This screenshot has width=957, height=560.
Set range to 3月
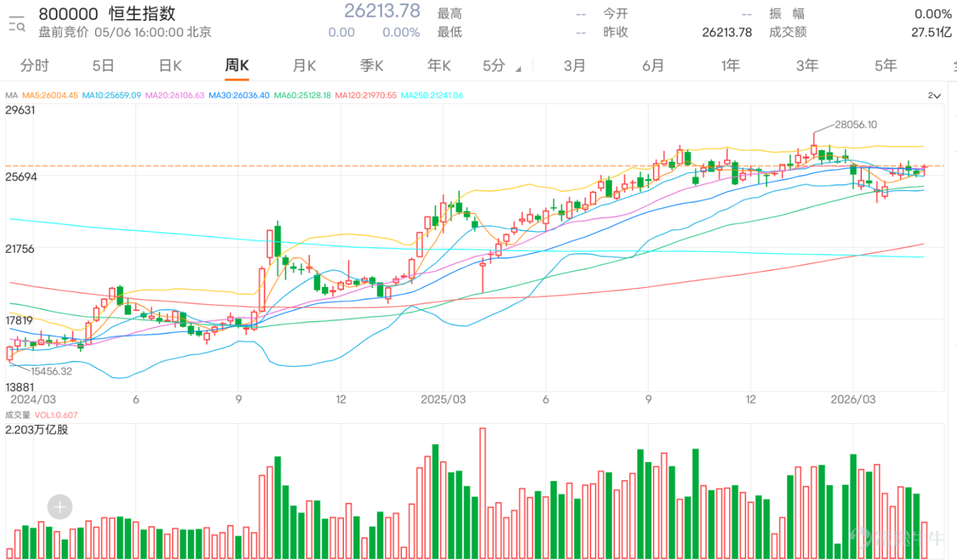click(574, 66)
